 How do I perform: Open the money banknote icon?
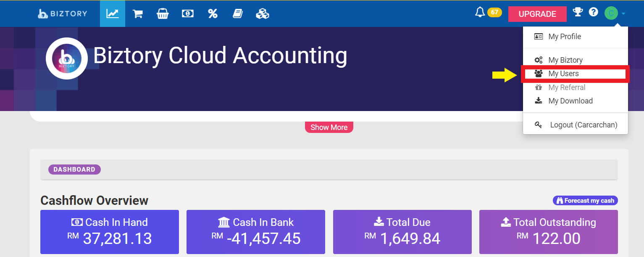pos(187,14)
